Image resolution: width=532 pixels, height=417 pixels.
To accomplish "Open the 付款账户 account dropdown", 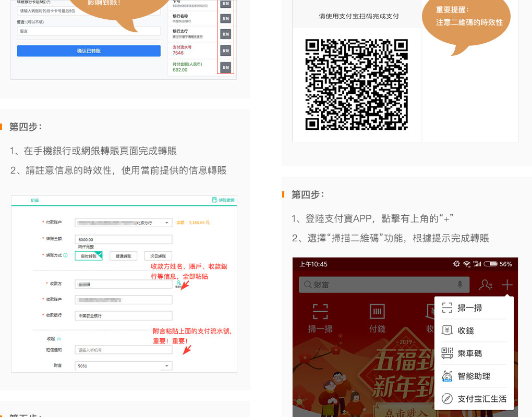I will point(123,223).
